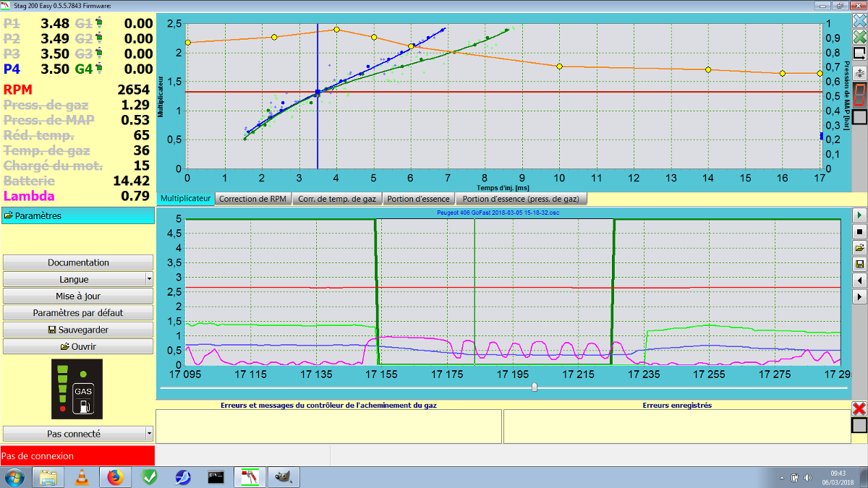Open a saved oscilloscope file

tap(859, 248)
